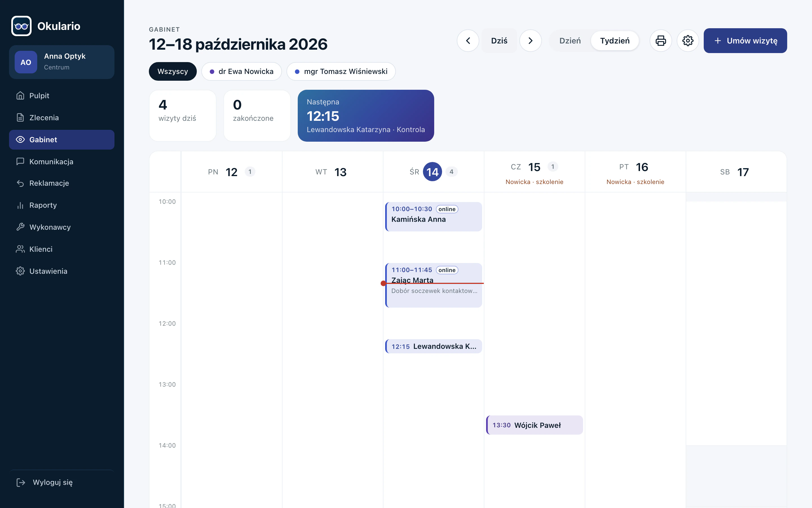Open Reklamacje return-arrow icon

20,183
